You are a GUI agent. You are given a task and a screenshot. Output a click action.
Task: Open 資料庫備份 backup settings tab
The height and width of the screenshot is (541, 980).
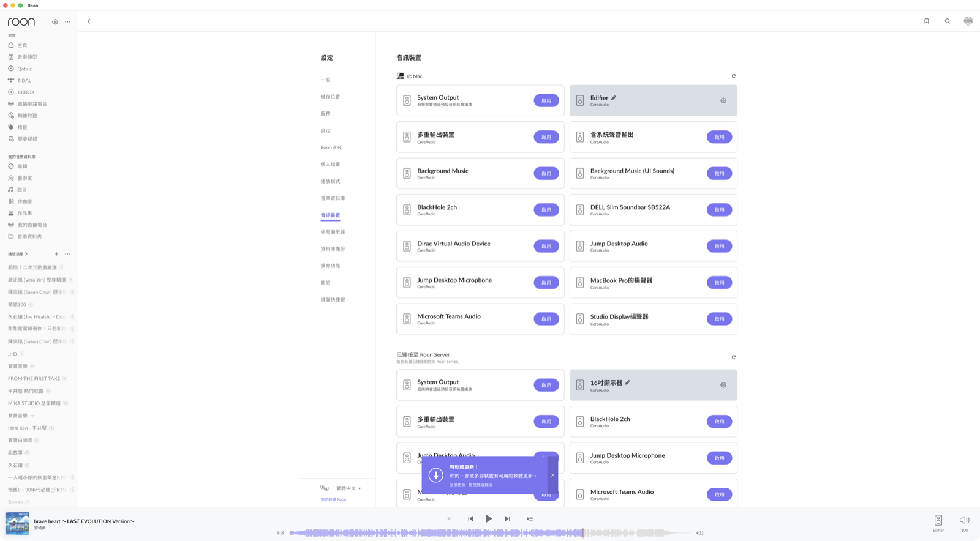[333, 249]
